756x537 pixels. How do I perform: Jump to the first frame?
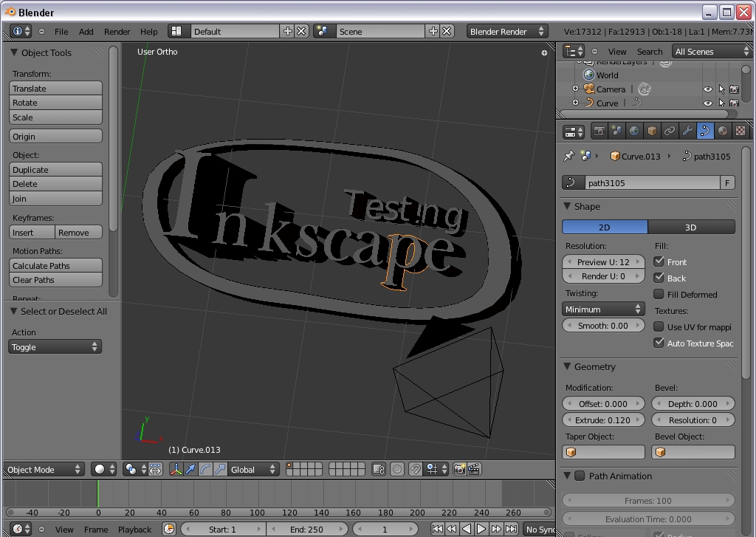pyautogui.click(x=437, y=530)
